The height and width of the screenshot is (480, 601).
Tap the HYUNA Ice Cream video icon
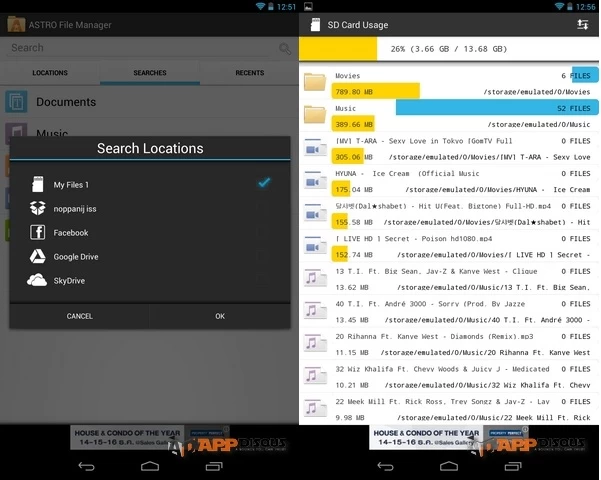click(x=315, y=180)
